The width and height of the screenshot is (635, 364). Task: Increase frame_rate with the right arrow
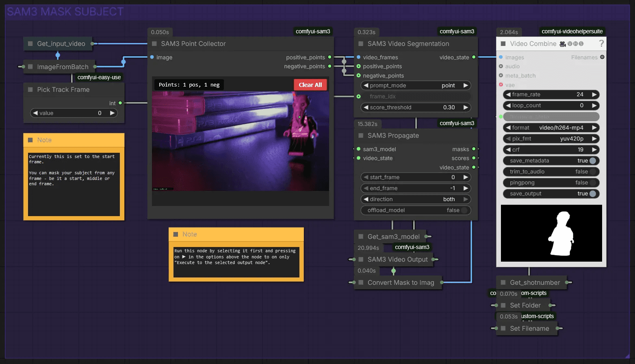click(x=594, y=94)
